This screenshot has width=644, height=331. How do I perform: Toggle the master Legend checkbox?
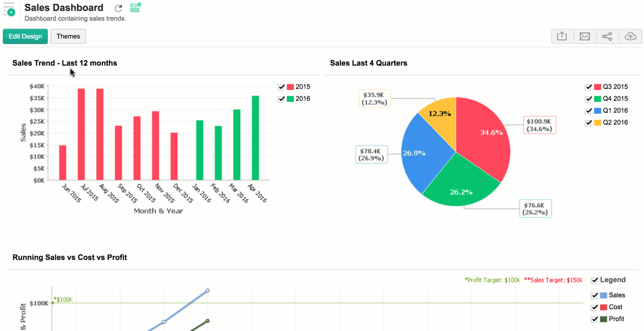[x=594, y=281]
